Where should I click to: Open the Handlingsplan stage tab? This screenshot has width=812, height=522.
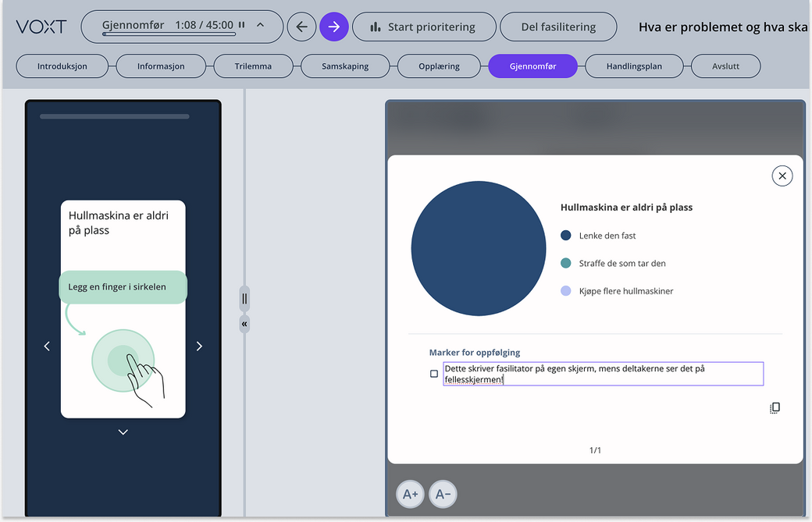click(x=634, y=66)
